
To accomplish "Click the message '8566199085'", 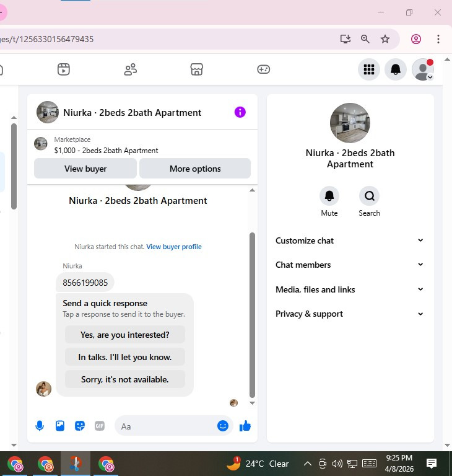I will coord(85,283).
